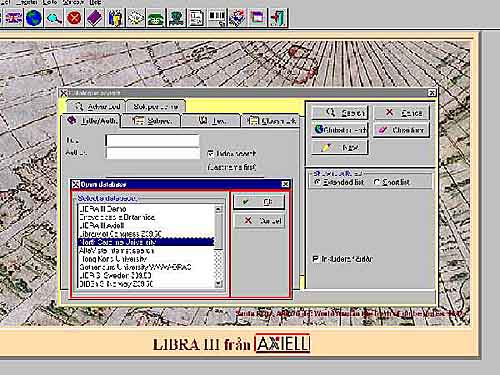Click the exit door toolbar icon
This screenshot has height=375, width=500.
tap(278, 17)
